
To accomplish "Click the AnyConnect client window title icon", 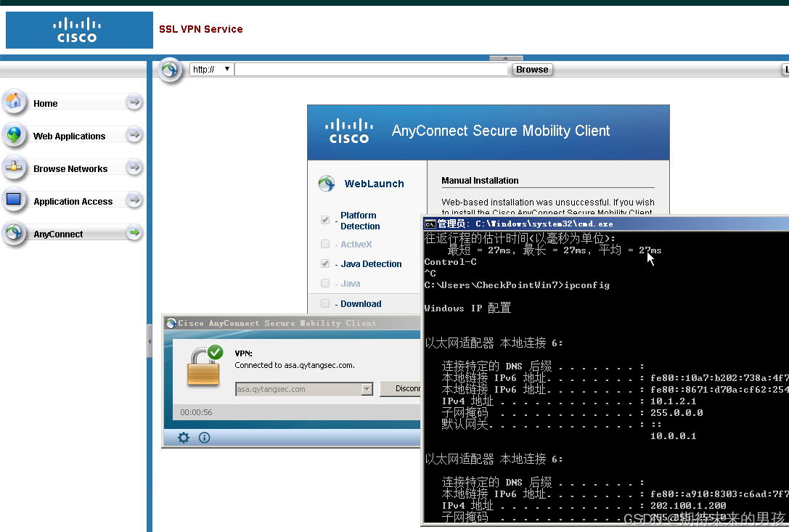I will [x=171, y=323].
